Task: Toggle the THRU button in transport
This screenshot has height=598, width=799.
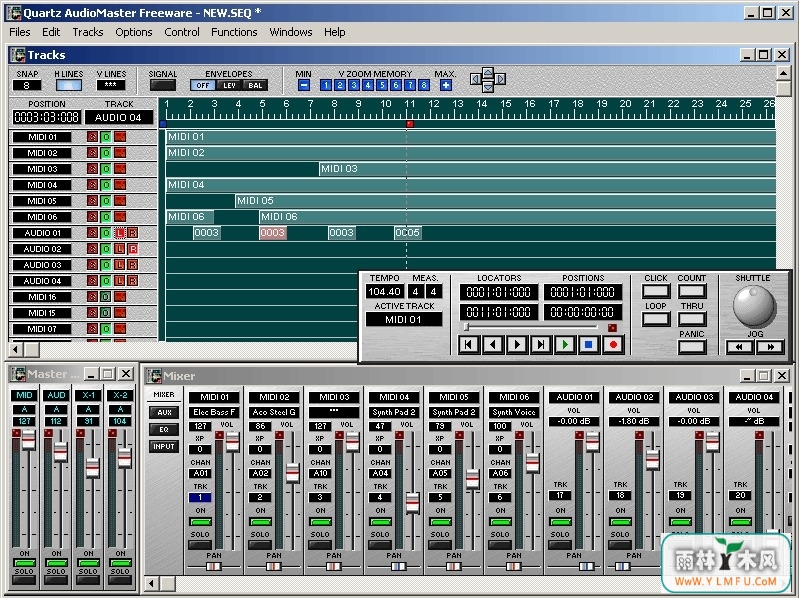Action: coord(691,319)
